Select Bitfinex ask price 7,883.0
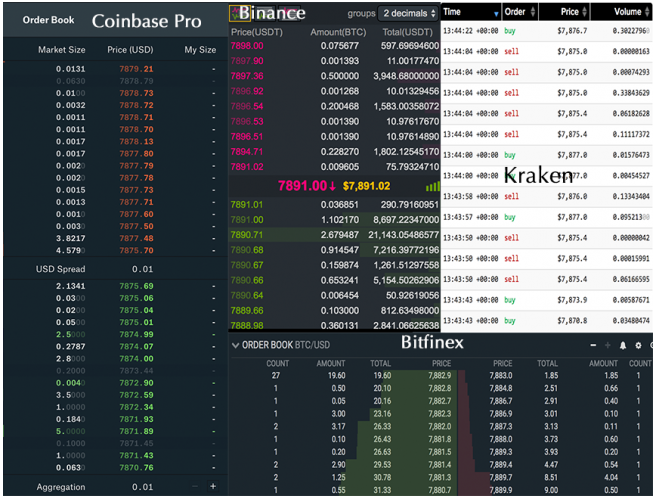 point(501,376)
